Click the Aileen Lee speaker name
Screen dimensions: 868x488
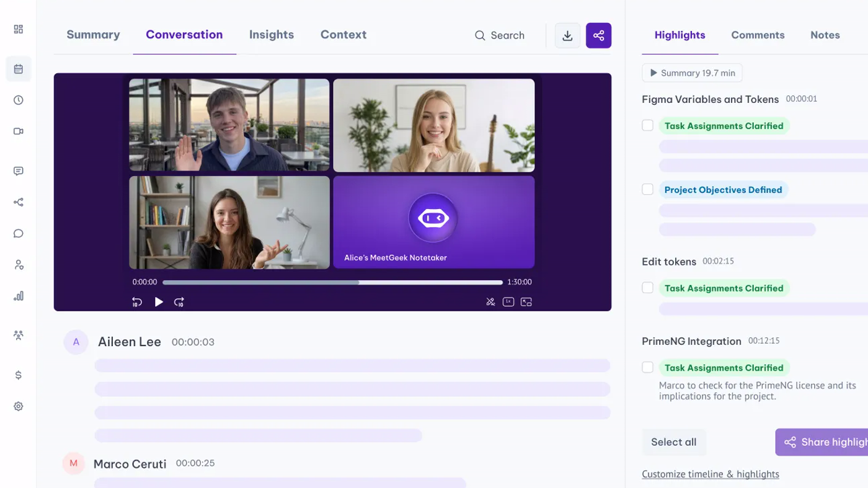point(130,342)
